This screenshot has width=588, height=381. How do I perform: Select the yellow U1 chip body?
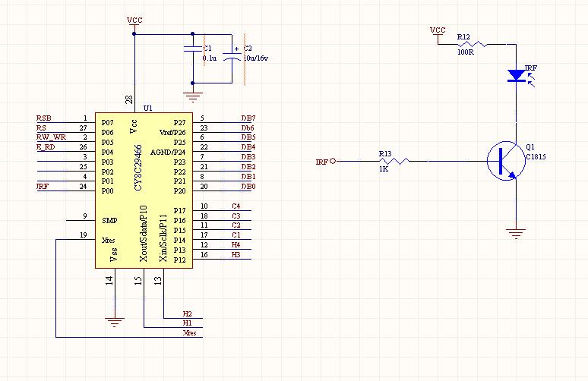pyautogui.click(x=144, y=190)
